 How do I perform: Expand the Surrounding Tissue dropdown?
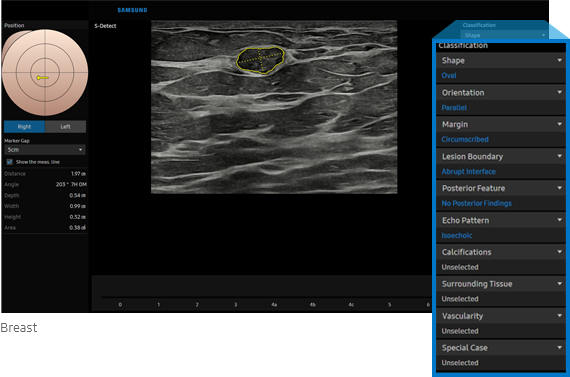click(x=501, y=284)
